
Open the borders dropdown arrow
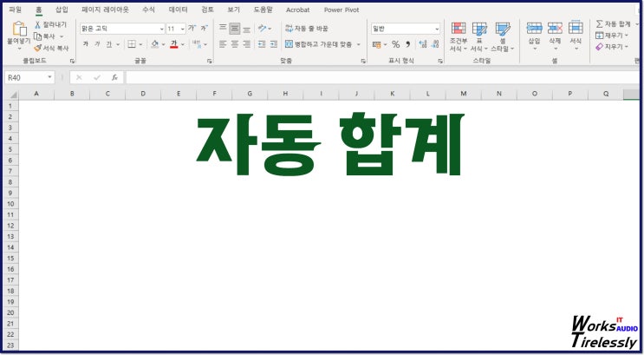coord(140,44)
